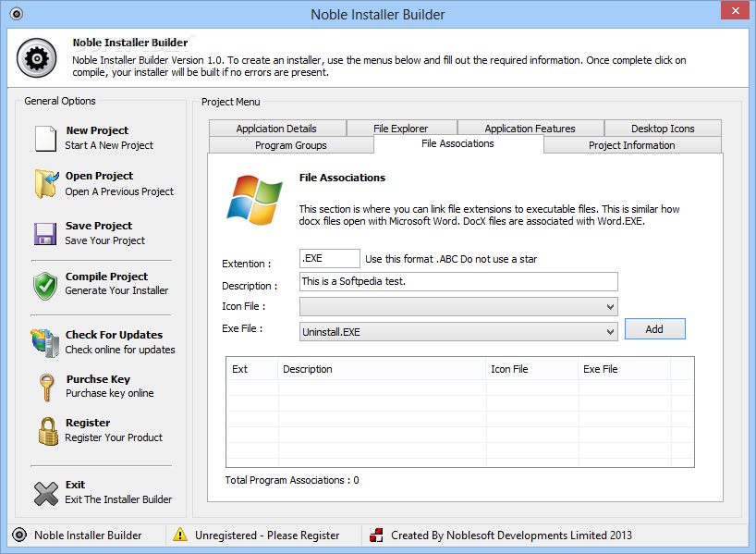This screenshot has width=756, height=554.
Task: Select the File Associations tab
Action: tap(458, 143)
